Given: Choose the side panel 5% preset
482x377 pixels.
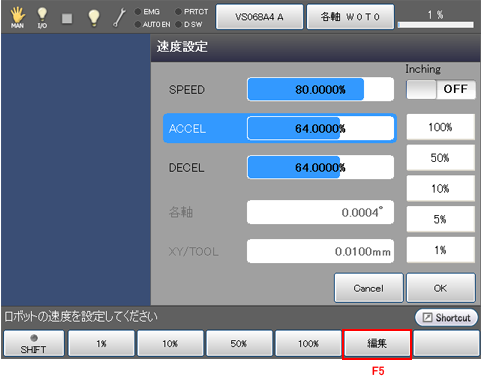Looking at the screenshot, I should [x=440, y=219].
